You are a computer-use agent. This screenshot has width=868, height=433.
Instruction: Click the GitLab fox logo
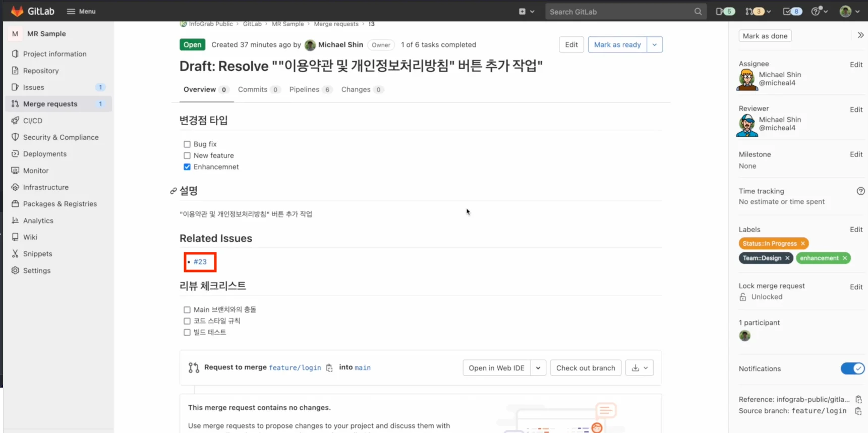coord(17,11)
